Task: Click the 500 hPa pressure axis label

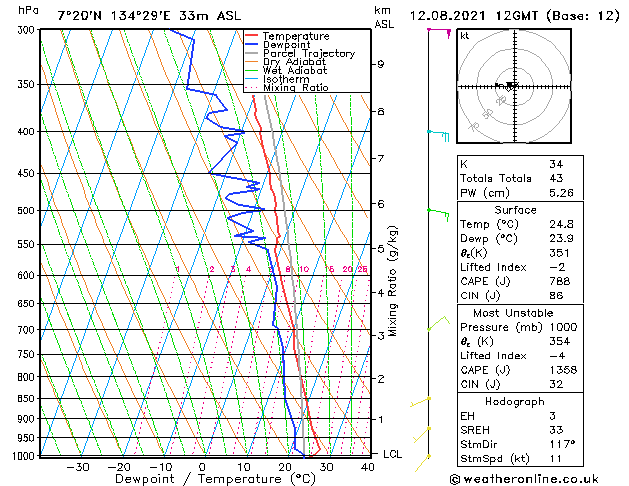Action: [x=26, y=211]
